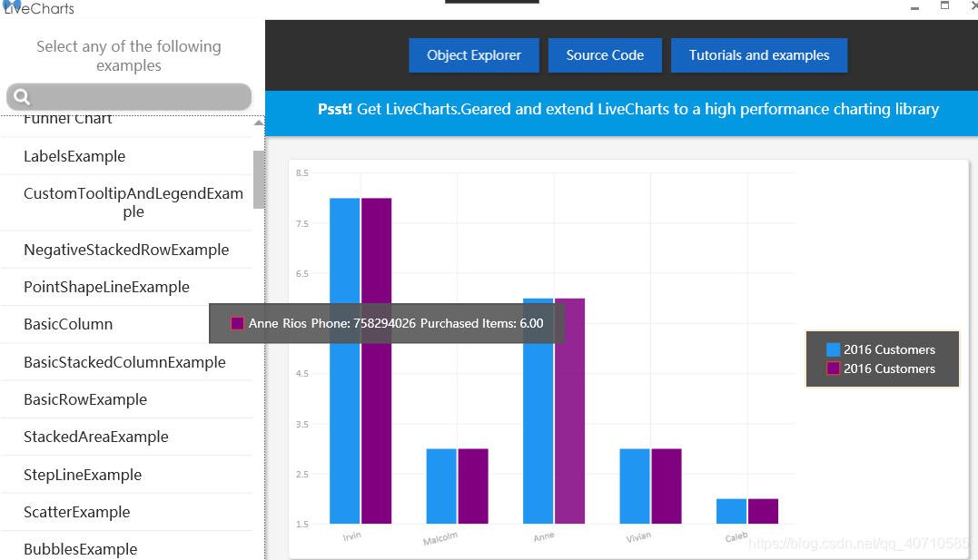Select the BasicColumn example

[68, 324]
